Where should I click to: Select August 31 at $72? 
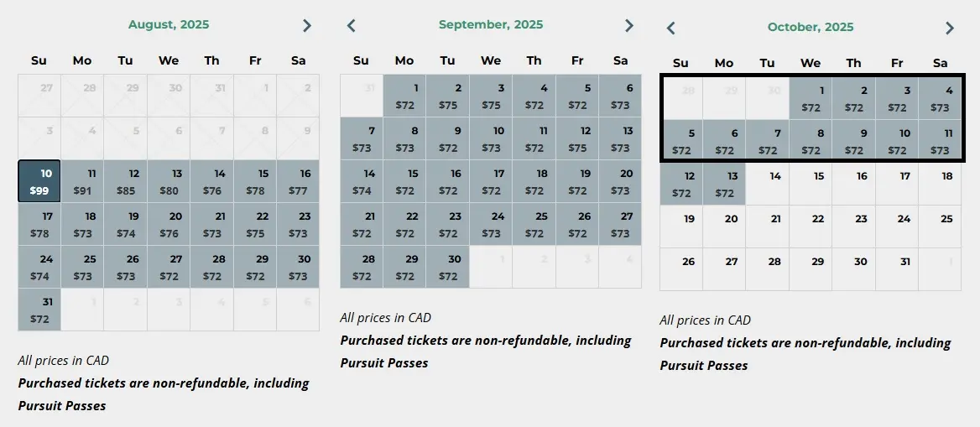click(39, 310)
